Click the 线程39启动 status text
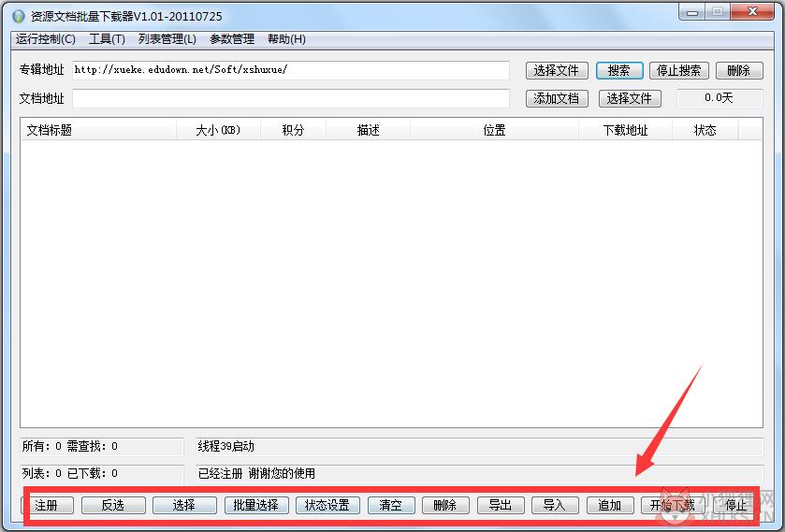Image resolution: width=785 pixels, height=532 pixels. [x=225, y=446]
